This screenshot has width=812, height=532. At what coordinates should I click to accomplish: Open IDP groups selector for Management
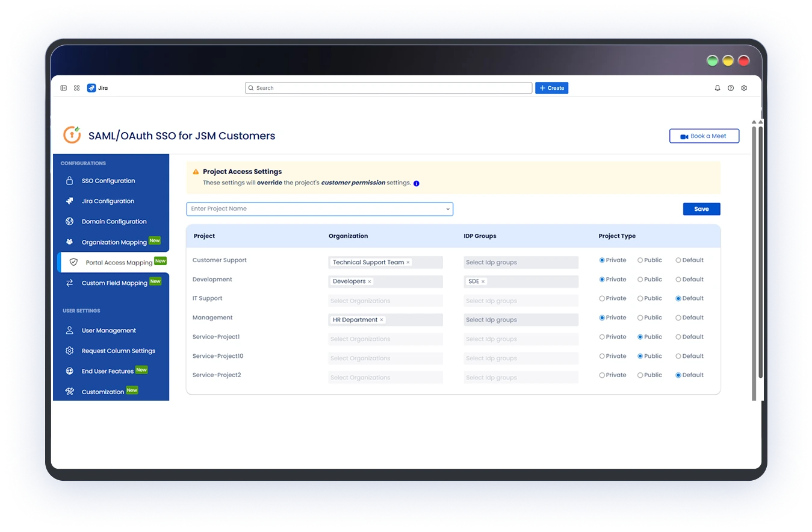coord(521,320)
